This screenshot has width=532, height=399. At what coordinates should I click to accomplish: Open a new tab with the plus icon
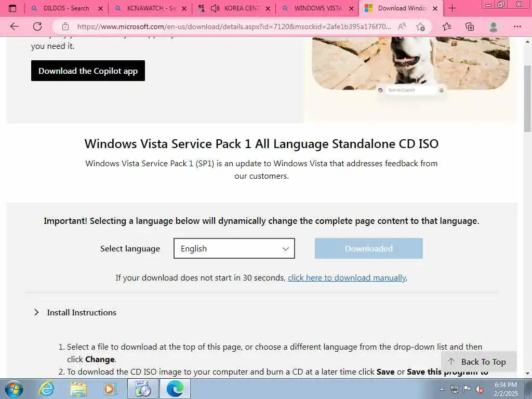(x=453, y=8)
